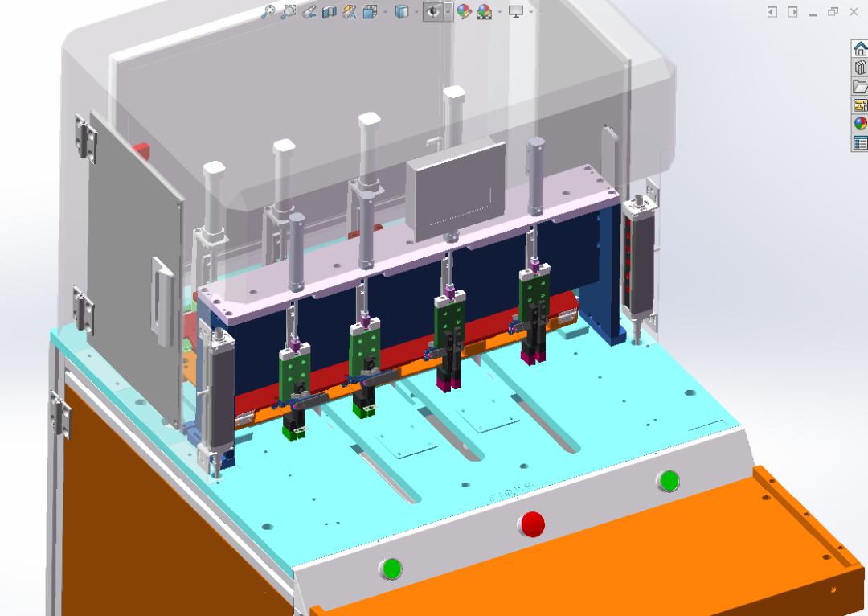The height and width of the screenshot is (616, 868).
Task: Open the Design Library task pane tab
Action: point(860,68)
